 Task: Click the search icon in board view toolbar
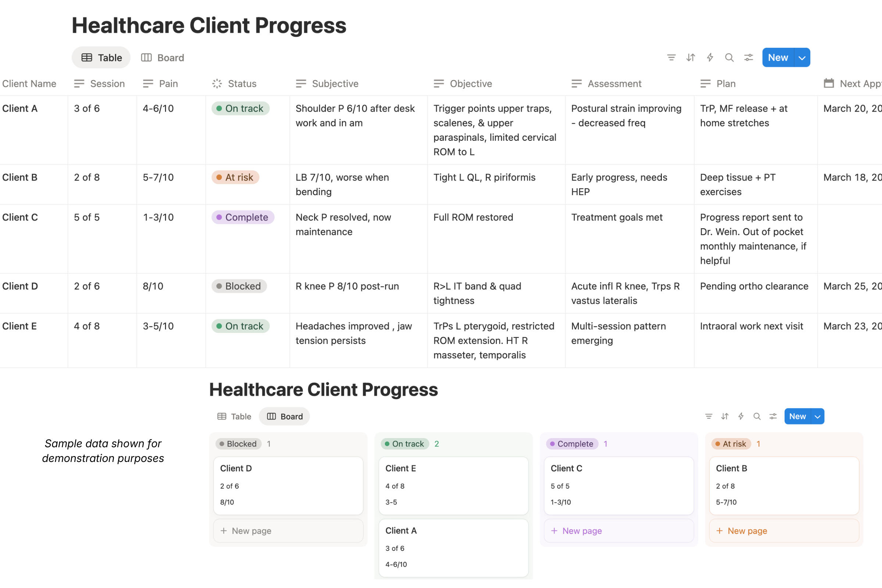tap(757, 416)
